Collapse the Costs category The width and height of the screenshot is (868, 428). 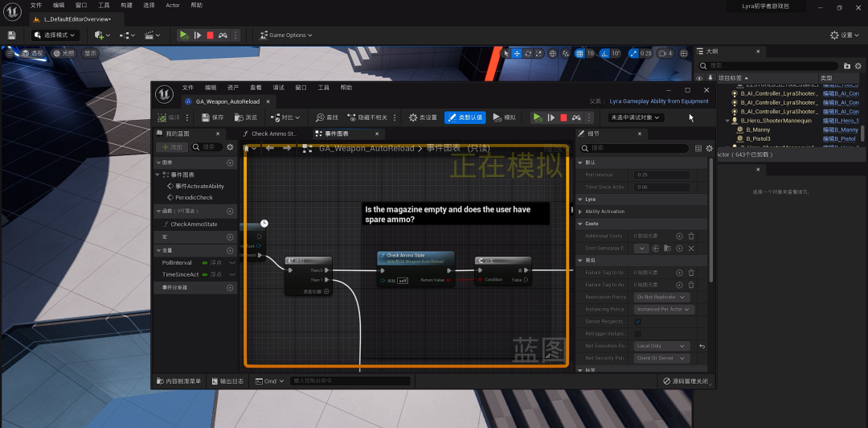pyautogui.click(x=580, y=224)
